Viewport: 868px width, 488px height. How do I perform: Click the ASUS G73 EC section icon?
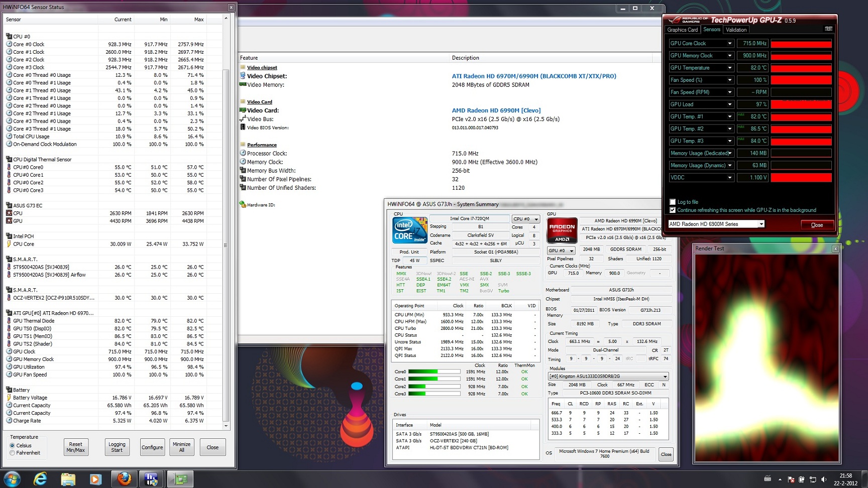(x=9, y=205)
